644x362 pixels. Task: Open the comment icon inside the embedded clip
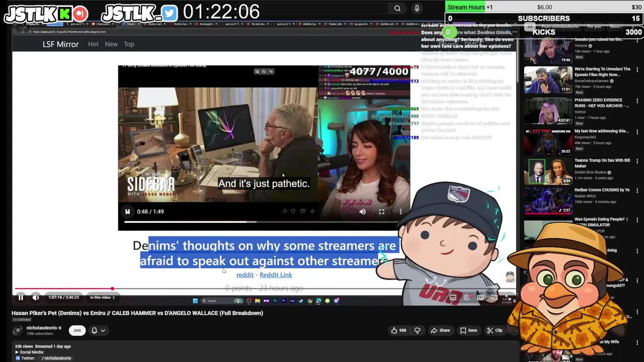(302, 211)
